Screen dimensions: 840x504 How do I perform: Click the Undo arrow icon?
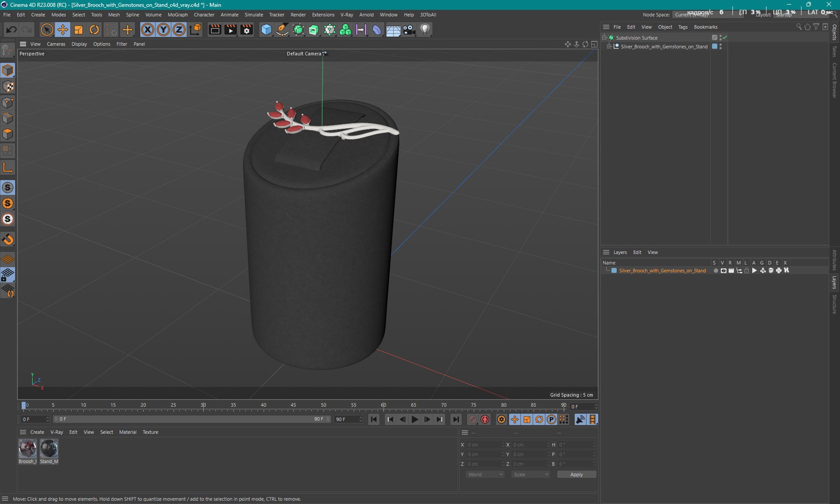click(x=11, y=30)
